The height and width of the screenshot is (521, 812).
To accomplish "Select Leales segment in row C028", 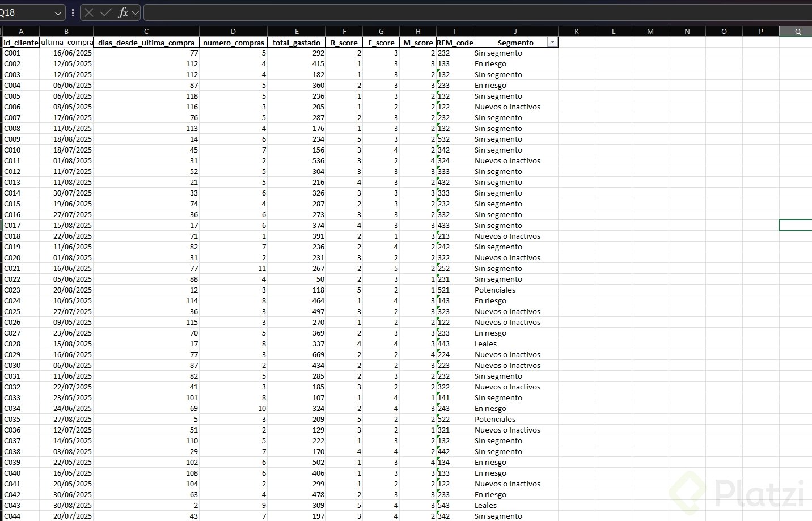I will click(515, 344).
